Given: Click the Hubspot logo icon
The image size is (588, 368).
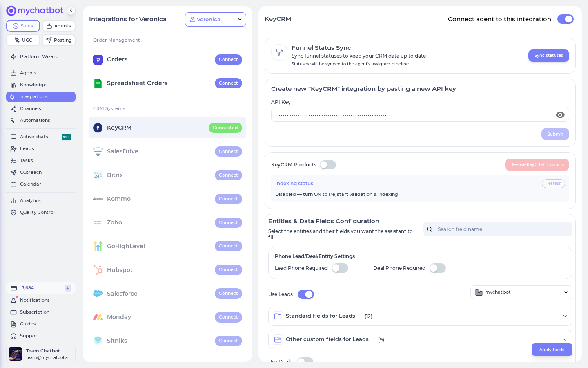Looking at the screenshot, I should click(x=98, y=270).
